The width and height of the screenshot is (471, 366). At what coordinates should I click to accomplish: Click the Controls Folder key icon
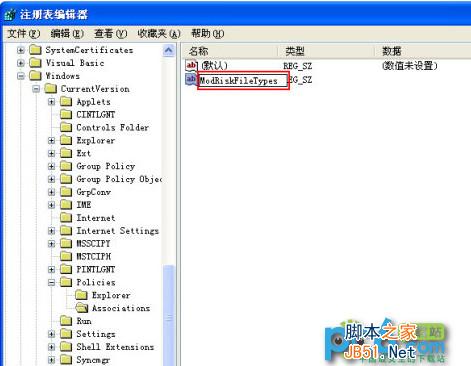66,127
